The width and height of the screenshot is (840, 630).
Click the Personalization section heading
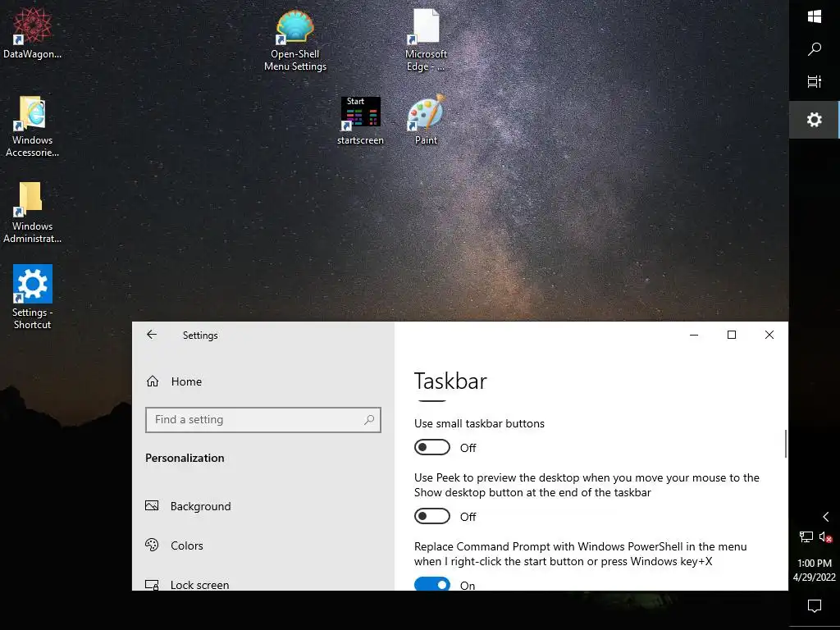[x=185, y=458]
